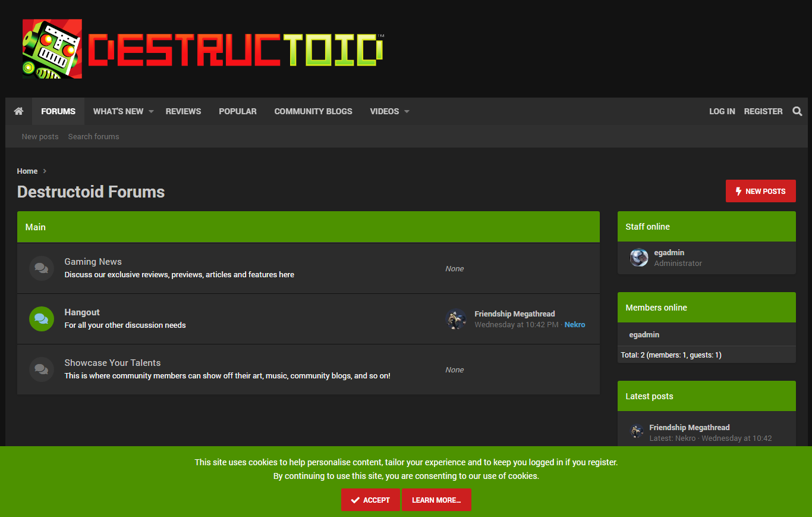Open the Gaming News forum
This screenshot has height=517, width=812.
93,262
